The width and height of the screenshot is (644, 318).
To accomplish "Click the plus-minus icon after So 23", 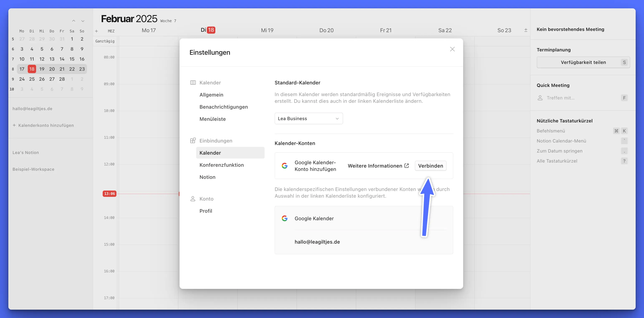I will pyautogui.click(x=526, y=30).
